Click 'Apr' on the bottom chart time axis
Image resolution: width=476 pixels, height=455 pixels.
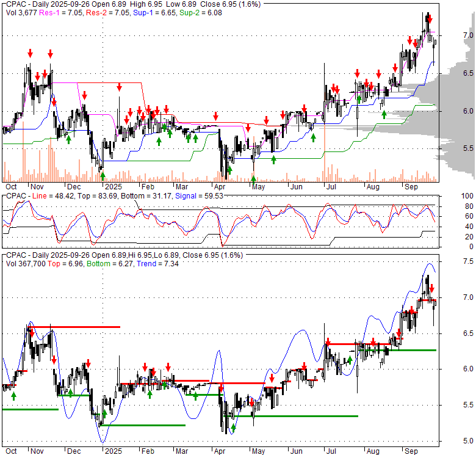click(x=220, y=451)
